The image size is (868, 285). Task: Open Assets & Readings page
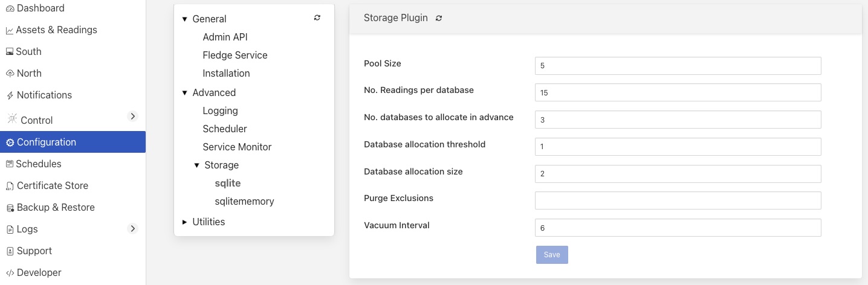(56, 30)
